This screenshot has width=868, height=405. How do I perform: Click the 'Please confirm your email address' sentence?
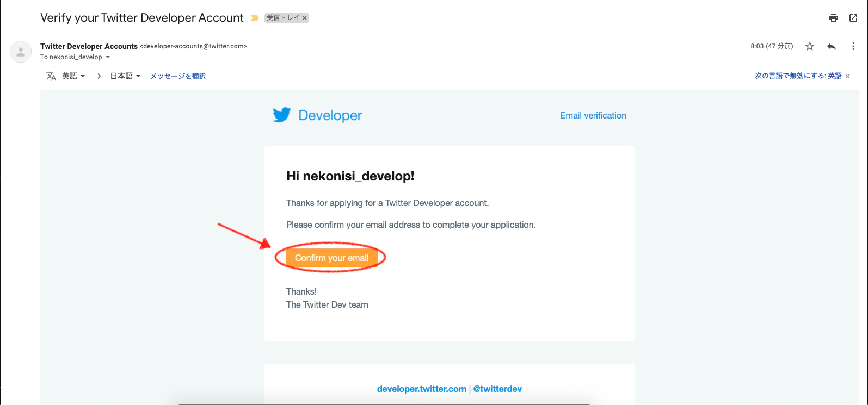click(x=411, y=225)
